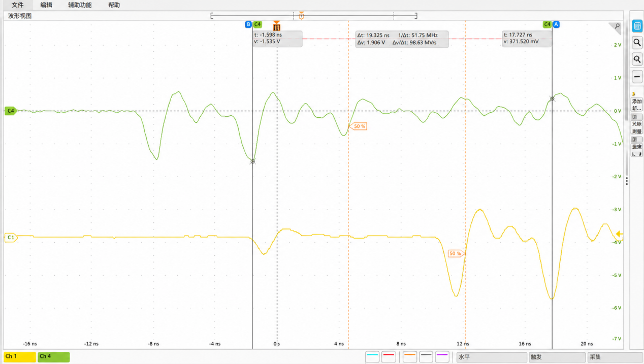
Task: Click the C4 waveform handle on left
Action: pyautogui.click(x=10, y=111)
